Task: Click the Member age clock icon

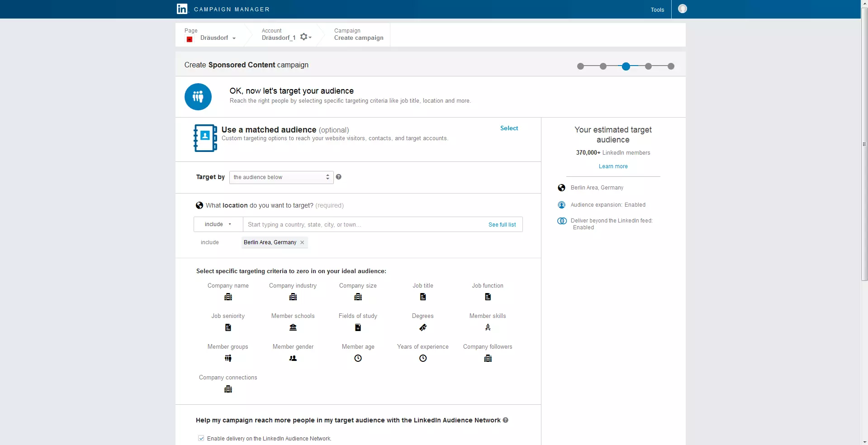Action: coord(358,358)
